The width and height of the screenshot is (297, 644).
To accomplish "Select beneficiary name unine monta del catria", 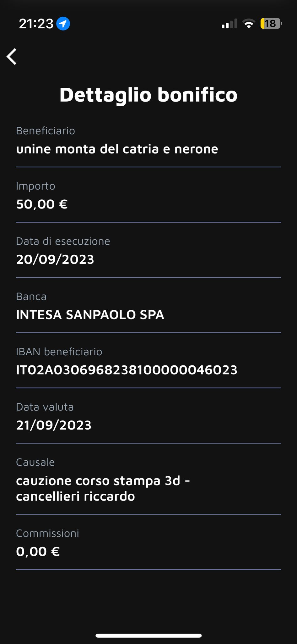I will (117, 149).
